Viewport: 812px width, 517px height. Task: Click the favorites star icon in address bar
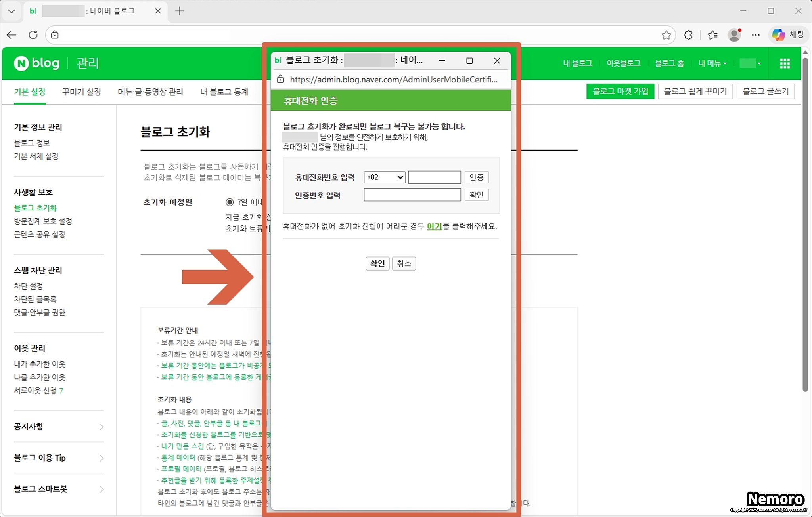coord(666,35)
